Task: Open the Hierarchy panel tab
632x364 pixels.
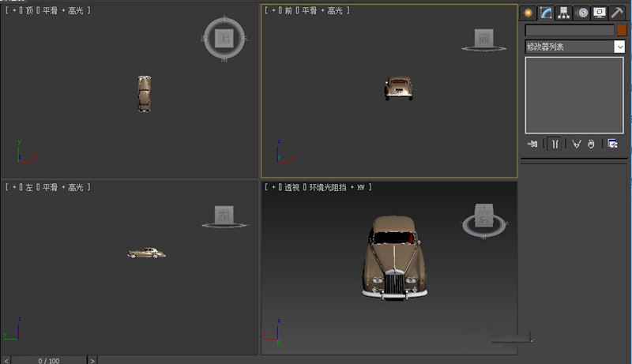Action: point(563,13)
